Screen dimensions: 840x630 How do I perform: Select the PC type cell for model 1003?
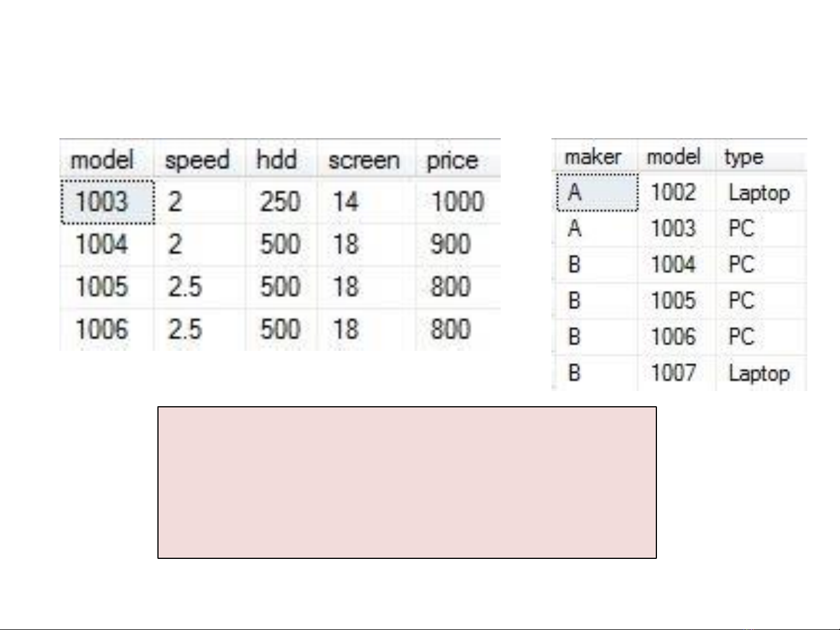(741, 228)
